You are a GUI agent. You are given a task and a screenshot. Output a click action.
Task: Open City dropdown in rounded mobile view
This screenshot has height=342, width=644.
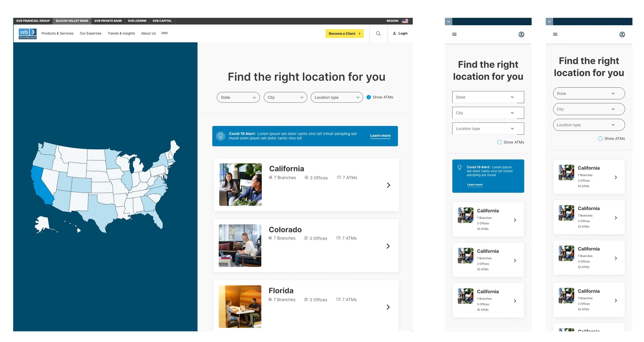(589, 109)
